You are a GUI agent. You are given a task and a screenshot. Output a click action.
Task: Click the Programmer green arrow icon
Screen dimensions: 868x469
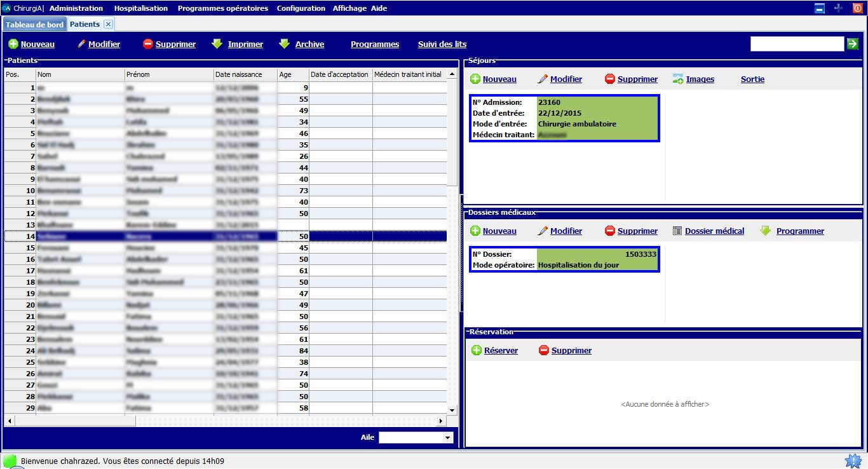766,231
